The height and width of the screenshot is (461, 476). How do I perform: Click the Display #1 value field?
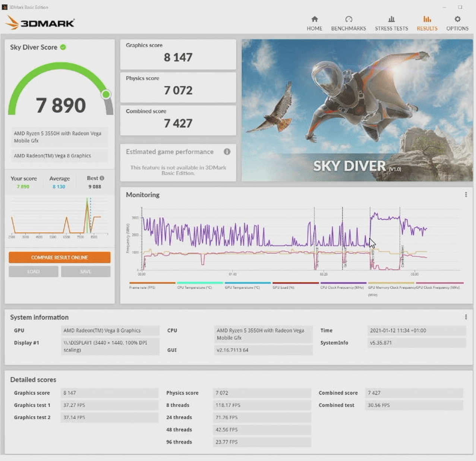[110, 346]
